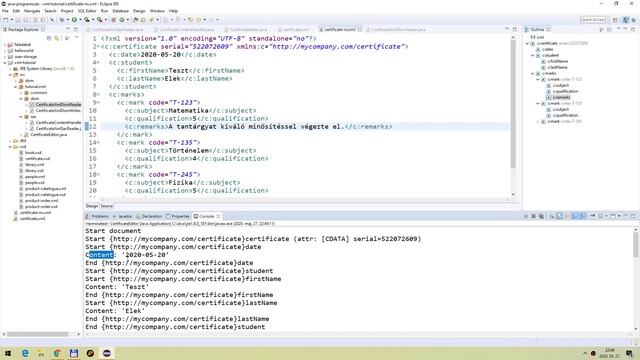
Task: Toggle fold marker on line 4 student element
Action: tap(99, 62)
